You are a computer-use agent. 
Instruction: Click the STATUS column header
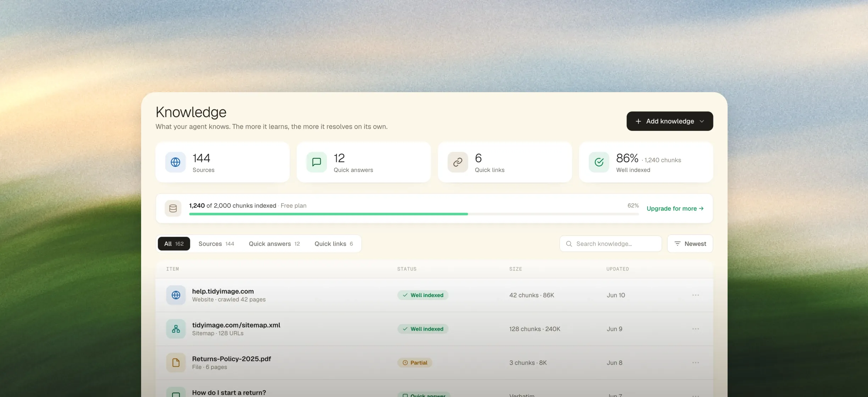pos(407,269)
